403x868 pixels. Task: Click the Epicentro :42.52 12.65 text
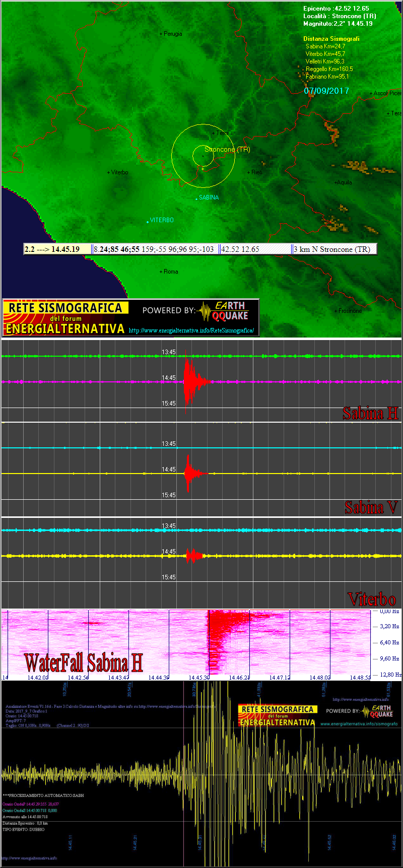point(336,9)
